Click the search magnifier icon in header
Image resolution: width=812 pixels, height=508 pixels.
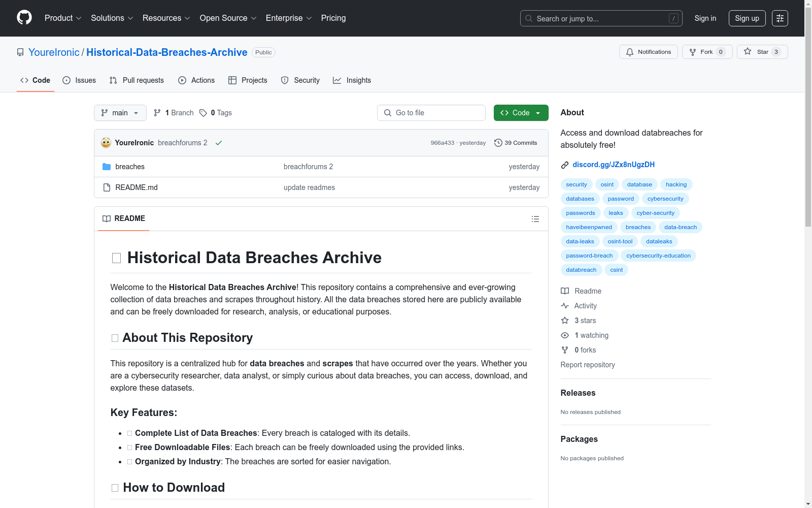(529, 18)
